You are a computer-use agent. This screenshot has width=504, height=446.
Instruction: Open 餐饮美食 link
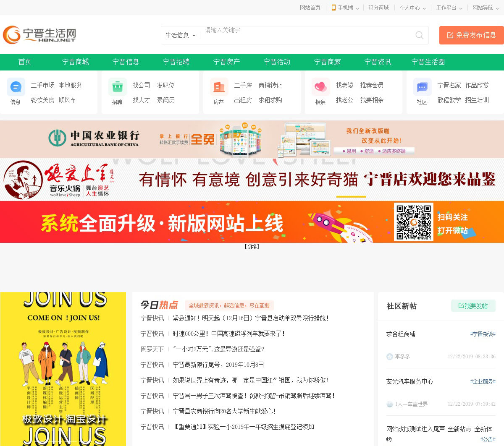click(43, 100)
